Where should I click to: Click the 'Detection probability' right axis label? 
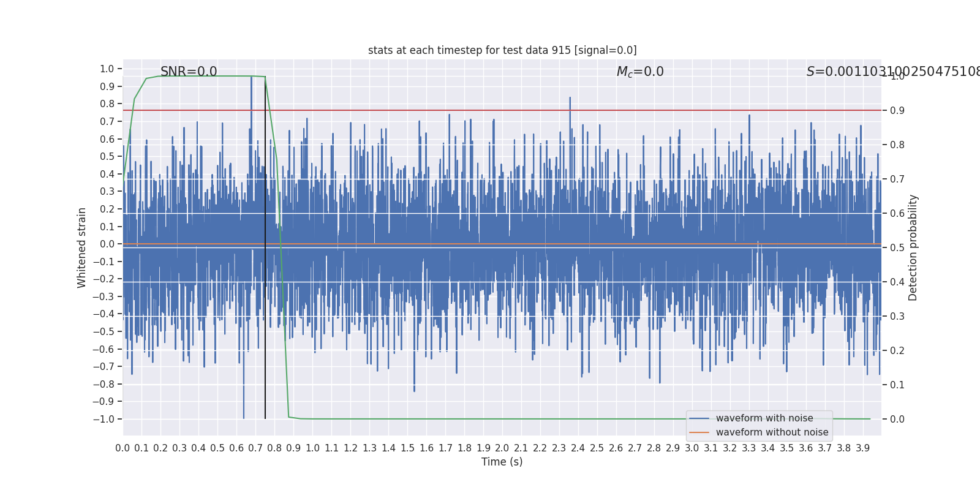(x=913, y=247)
